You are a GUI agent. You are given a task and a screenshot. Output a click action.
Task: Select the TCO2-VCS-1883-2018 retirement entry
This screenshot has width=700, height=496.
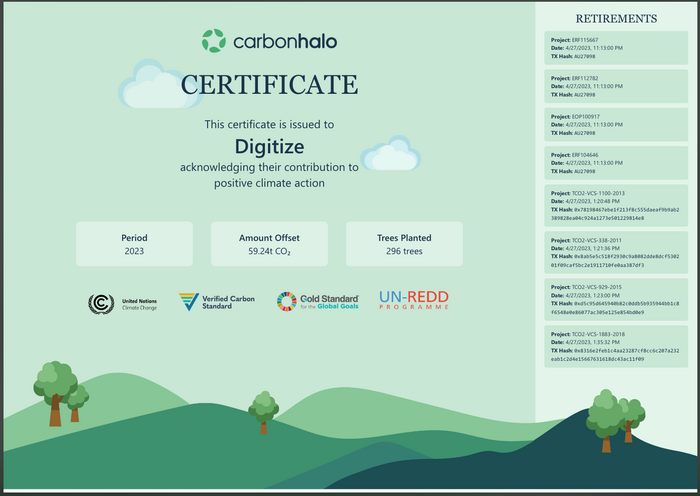616,346
